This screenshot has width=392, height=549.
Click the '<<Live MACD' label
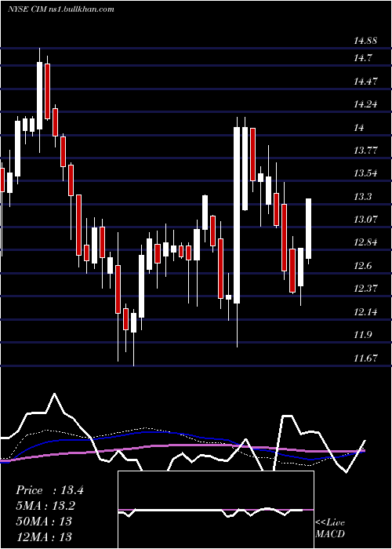330,528
